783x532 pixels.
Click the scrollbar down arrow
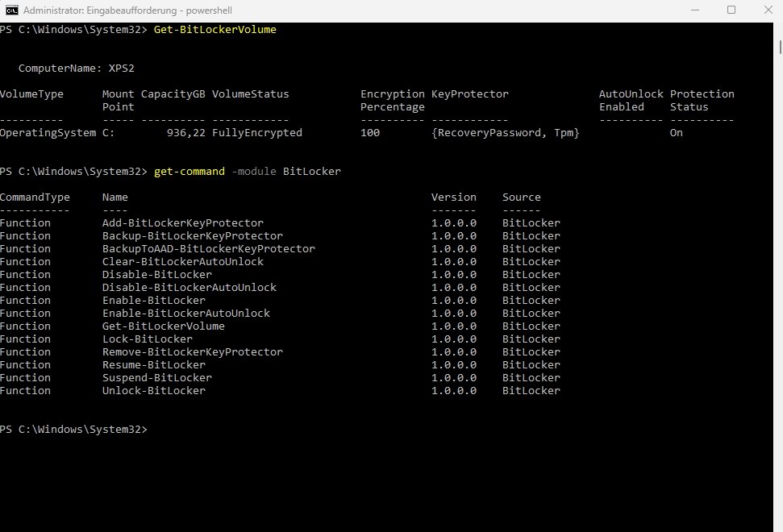coord(777,526)
